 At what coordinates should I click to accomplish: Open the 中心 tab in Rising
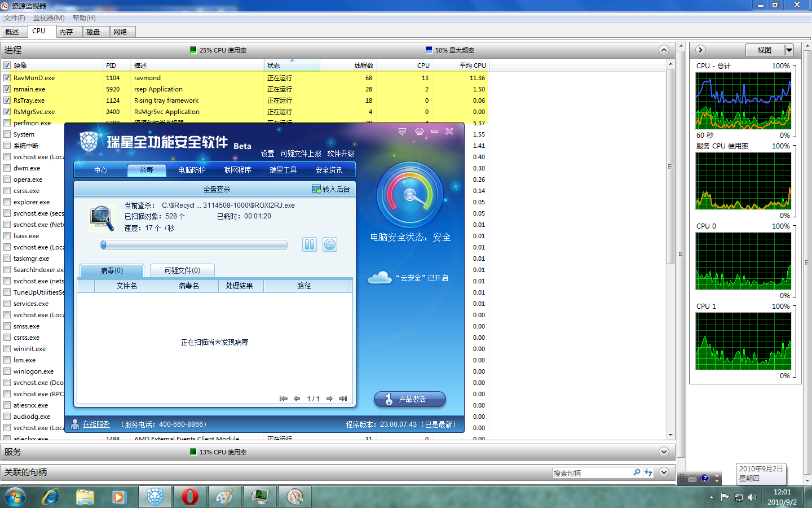[x=100, y=170]
